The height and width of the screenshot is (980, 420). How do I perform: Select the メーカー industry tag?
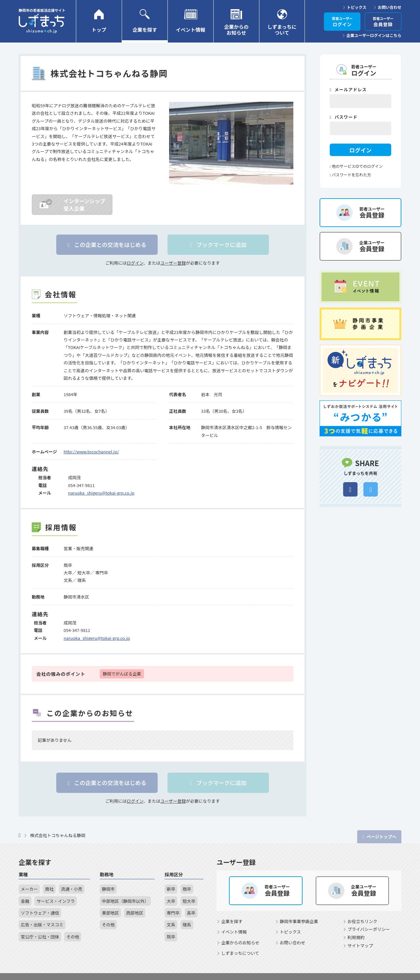29,889
